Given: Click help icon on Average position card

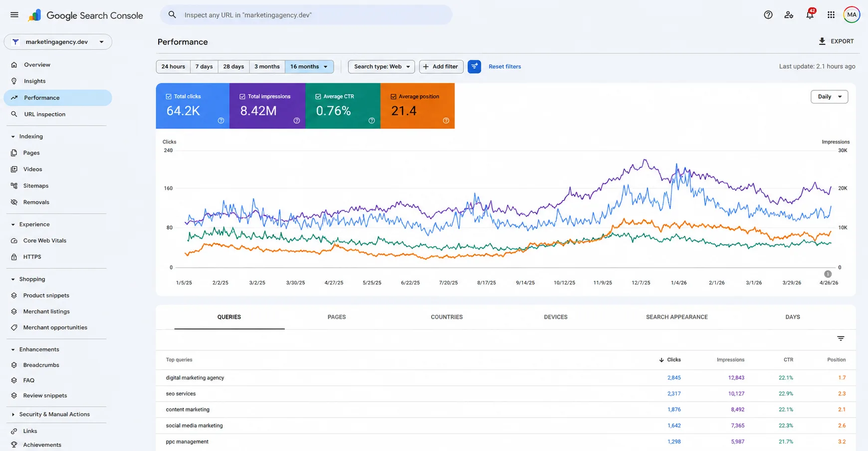Looking at the screenshot, I should pos(446,121).
